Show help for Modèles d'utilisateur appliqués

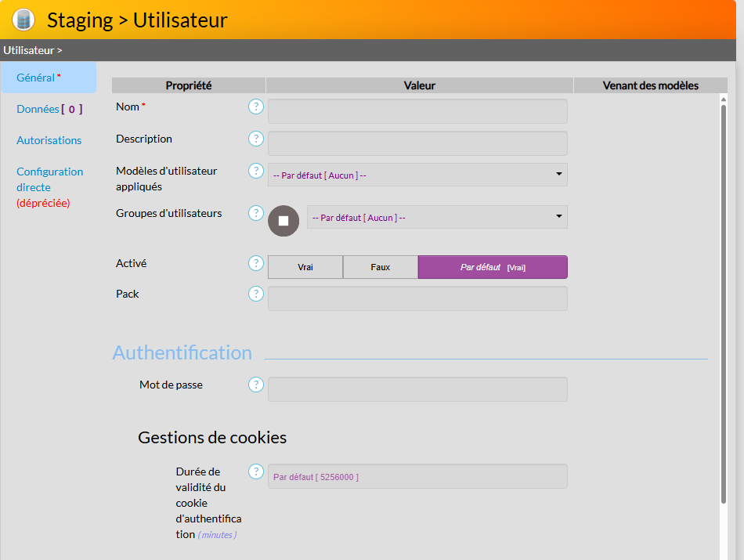(x=255, y=171)
